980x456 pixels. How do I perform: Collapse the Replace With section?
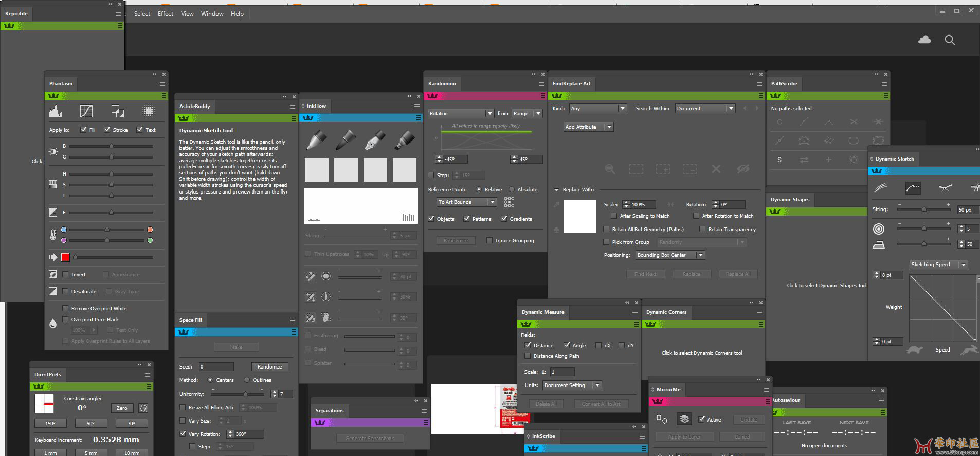(556, 190)
